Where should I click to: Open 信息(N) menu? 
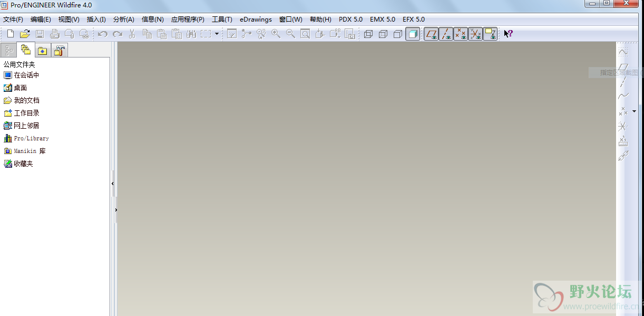pyautogui.click(x=152, y=19)
